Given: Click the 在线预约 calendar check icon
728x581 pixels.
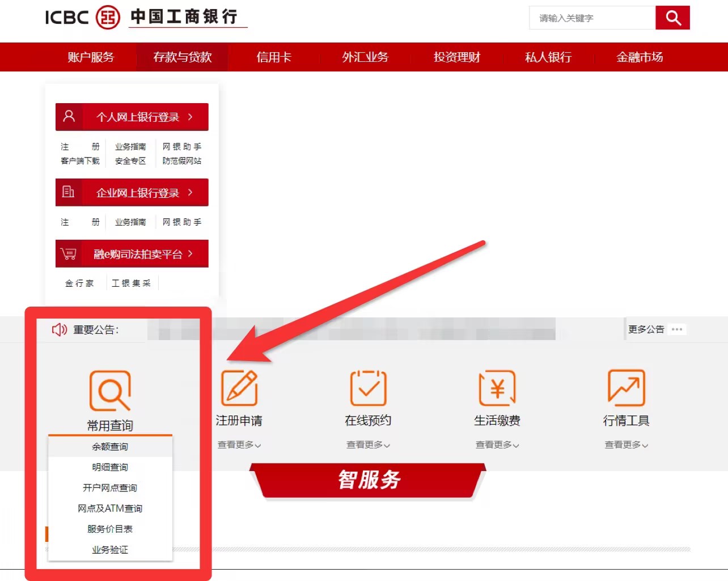Looking at the screenshot, I should click(x=368, y=388).
